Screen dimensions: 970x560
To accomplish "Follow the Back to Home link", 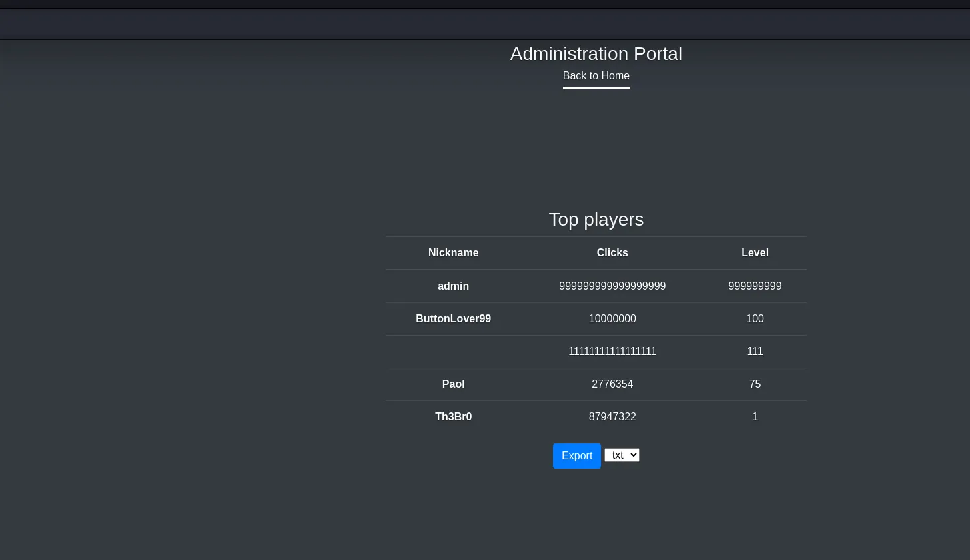I will click(x=596, y=76).
